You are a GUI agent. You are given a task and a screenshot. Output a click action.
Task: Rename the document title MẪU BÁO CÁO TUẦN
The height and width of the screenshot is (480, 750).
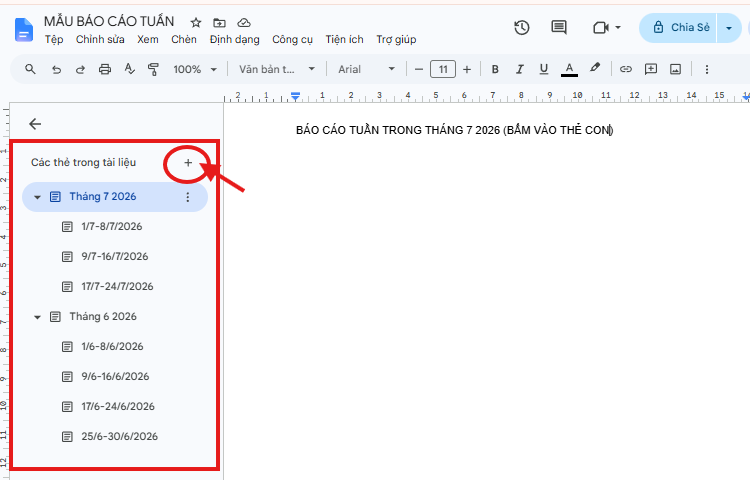pos(109,22)
